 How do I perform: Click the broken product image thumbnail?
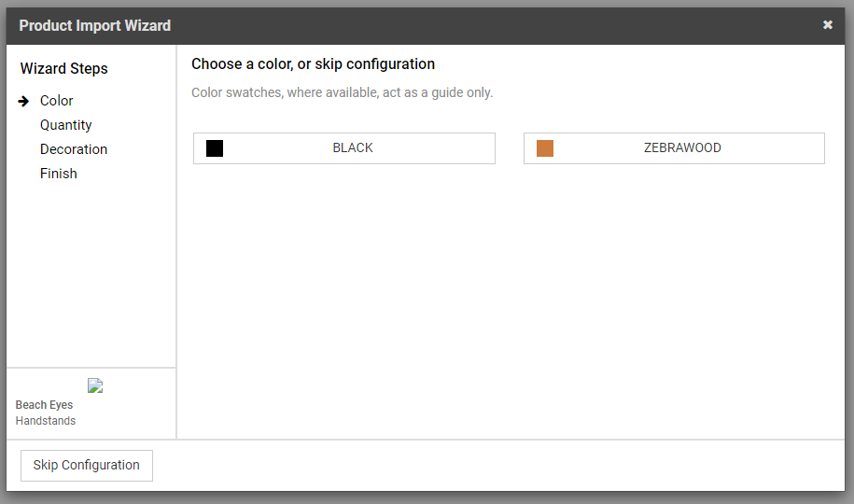click(95, 385)
